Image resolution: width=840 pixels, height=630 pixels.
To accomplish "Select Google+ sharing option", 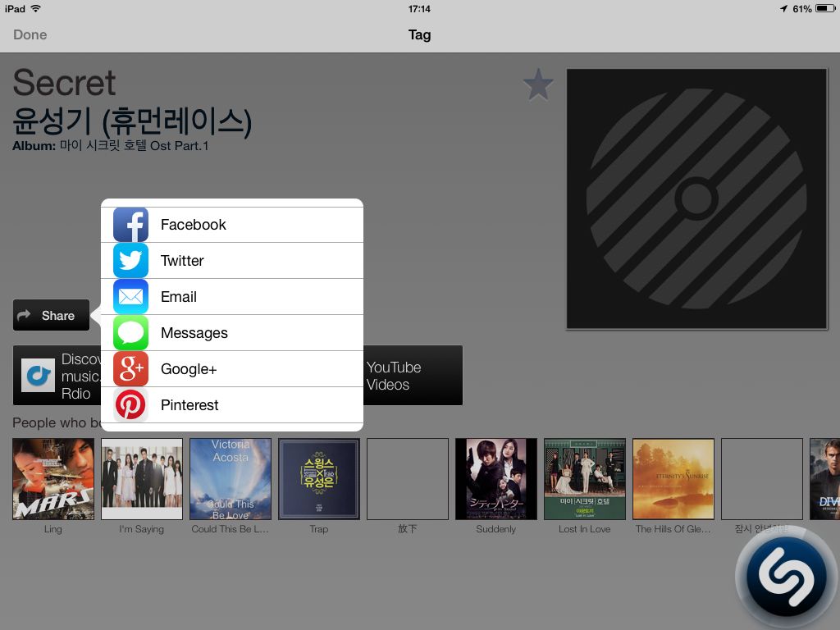I will (x=232, y=369).
